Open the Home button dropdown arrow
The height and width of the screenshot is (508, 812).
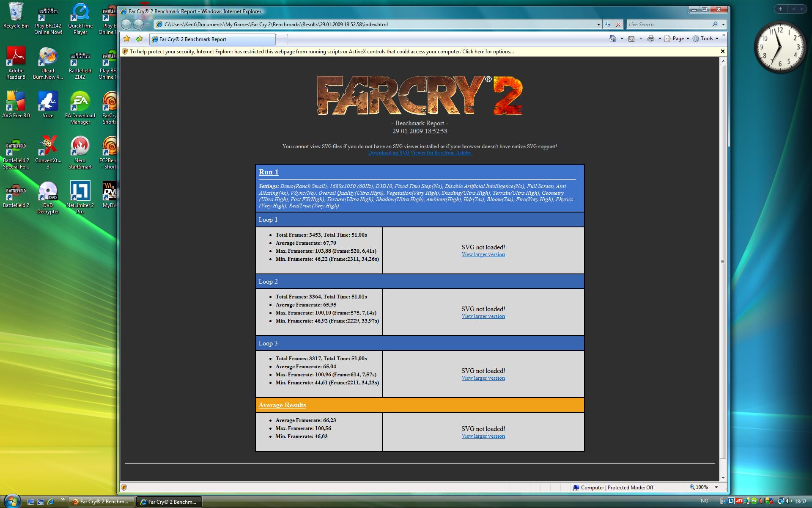(x=621, y=39)
